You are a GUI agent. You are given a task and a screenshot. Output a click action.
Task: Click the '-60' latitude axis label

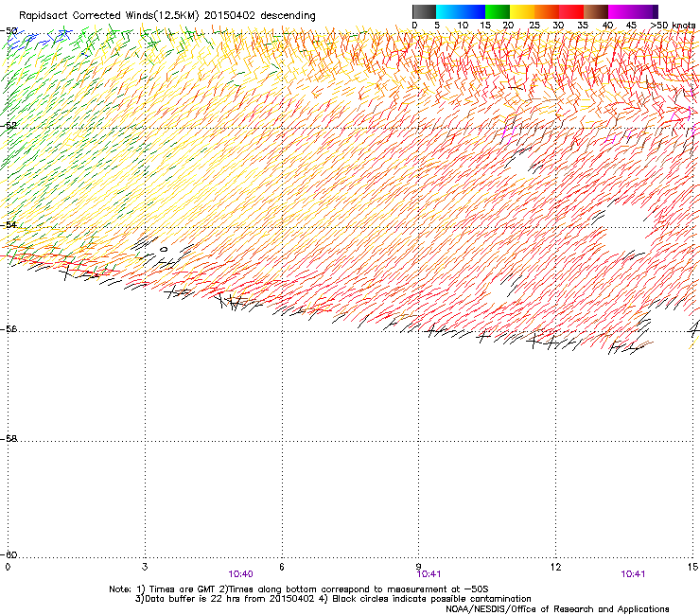tap(9, 554)
